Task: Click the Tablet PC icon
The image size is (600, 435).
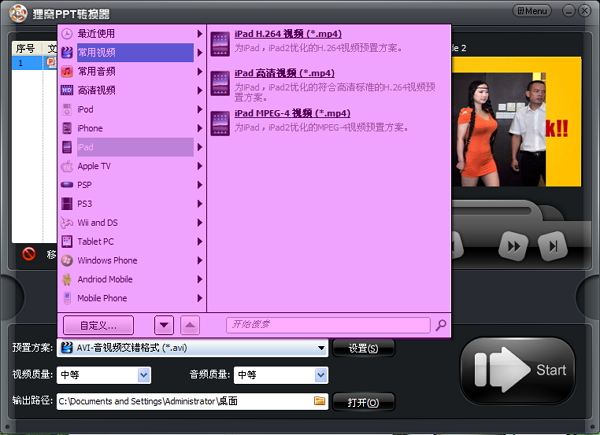Action: pos(67,241)
